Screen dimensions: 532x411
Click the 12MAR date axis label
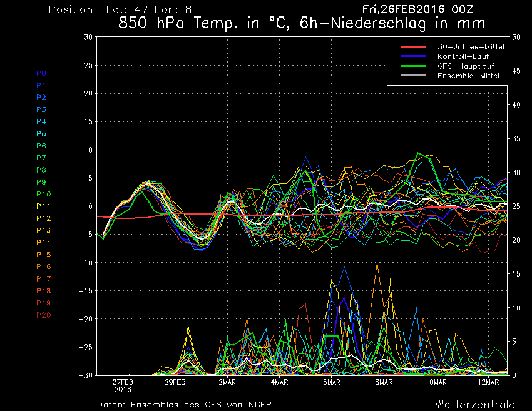pos(488,382)
